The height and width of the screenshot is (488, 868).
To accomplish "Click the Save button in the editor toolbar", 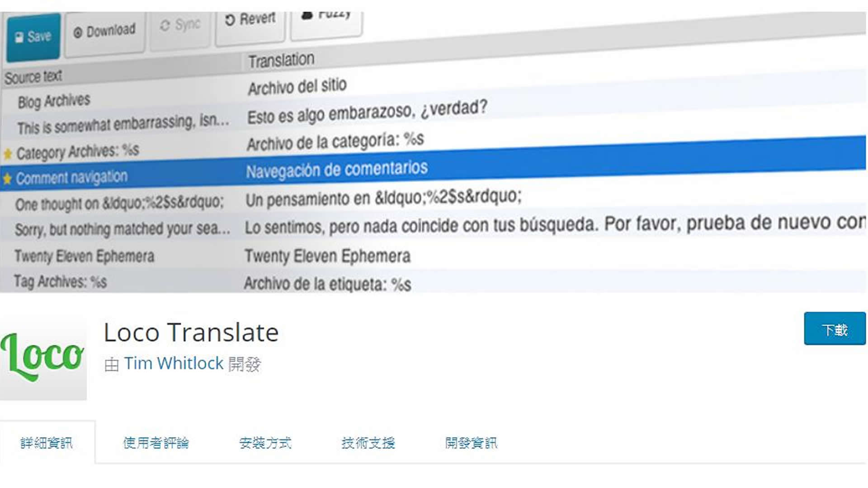I will click(x=33, y=37).
